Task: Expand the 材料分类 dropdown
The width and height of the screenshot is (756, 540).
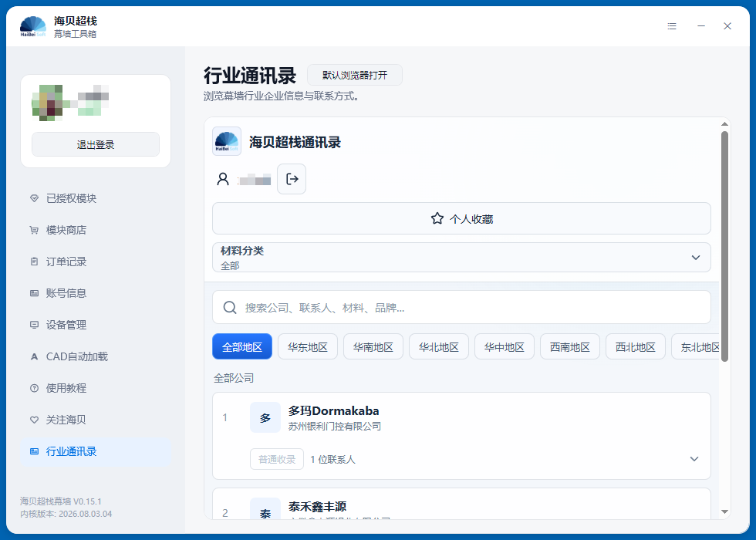Action: pos(461,258)
